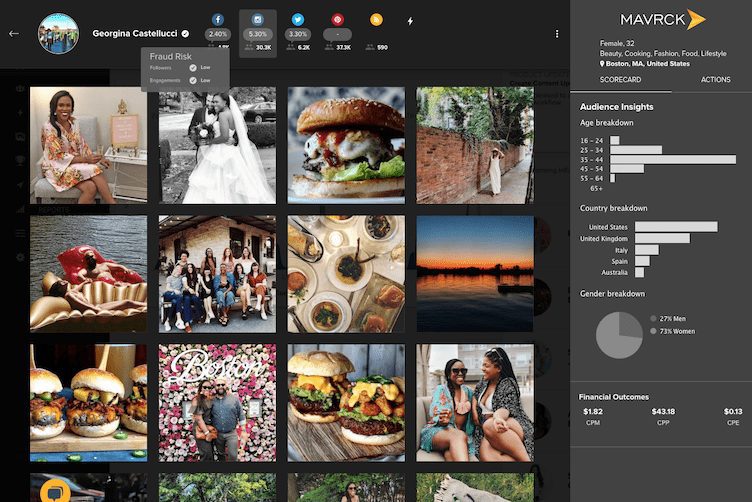Click the $43.18 CPP value
This screenshot has height=502, width=752.
[x=663, y=411]
